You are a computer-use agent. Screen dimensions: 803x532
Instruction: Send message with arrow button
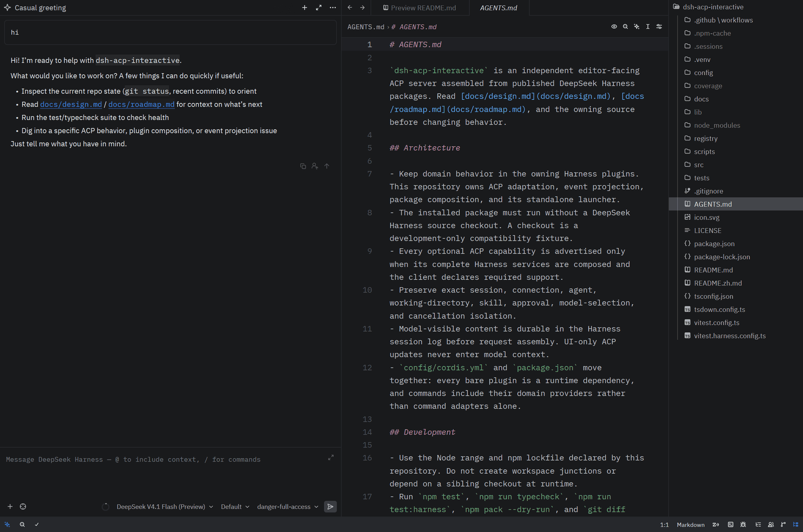coord(330,507)
